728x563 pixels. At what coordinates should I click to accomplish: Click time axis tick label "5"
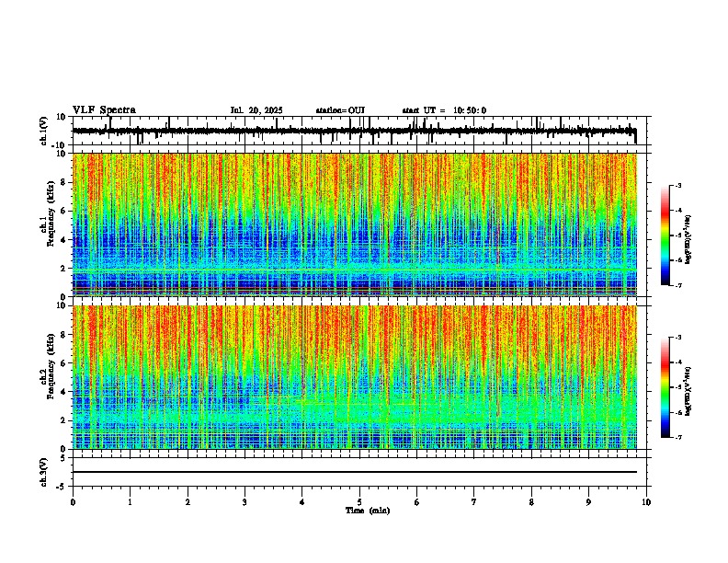(x=359, y=502)
